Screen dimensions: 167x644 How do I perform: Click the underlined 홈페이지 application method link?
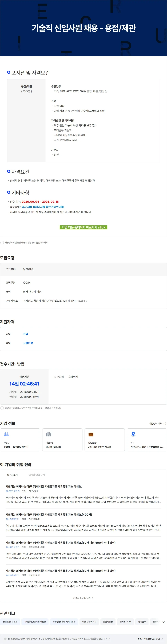pyautogui.click(x=73, y=377)
